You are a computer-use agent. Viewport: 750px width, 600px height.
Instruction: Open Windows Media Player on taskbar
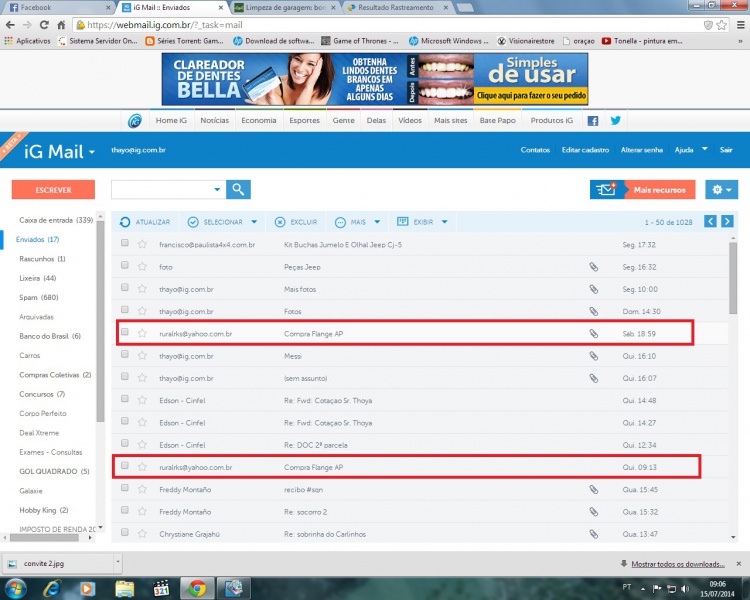click(x=88, y=589)
